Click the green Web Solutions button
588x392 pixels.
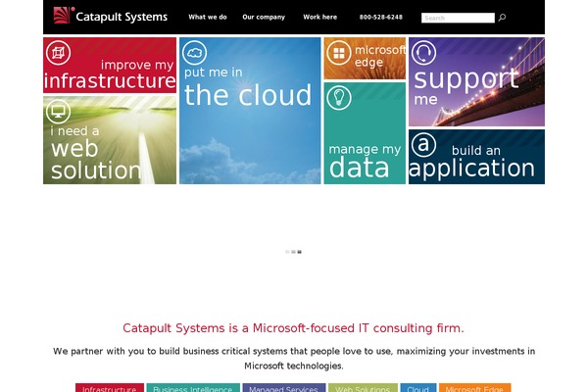click(x=363, y=388)
